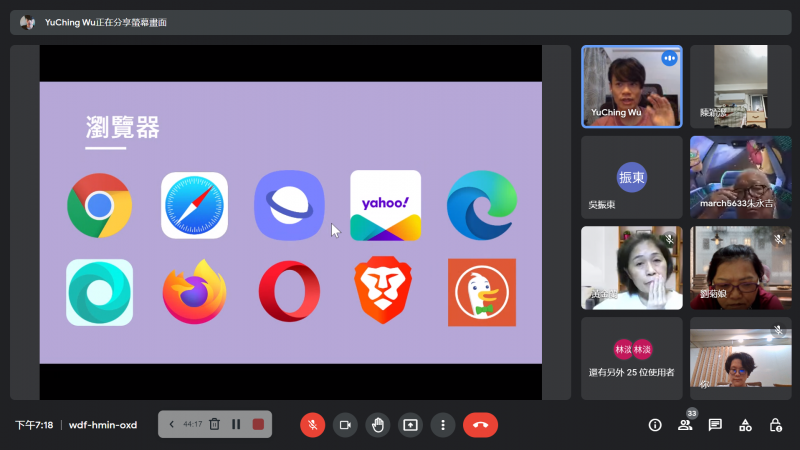Click the teal Mi Browser icon
This screenshot has width=800, height=450.
point(99,292)
